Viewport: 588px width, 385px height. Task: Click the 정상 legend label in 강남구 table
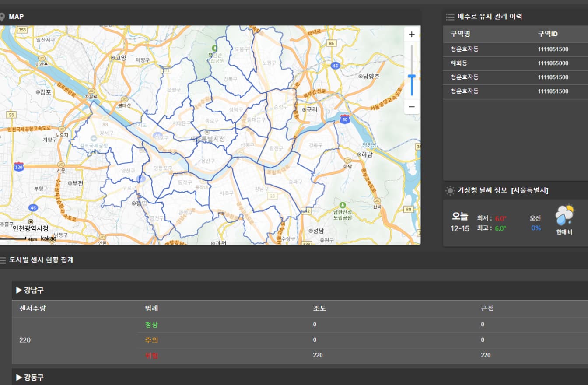[151, 325]
